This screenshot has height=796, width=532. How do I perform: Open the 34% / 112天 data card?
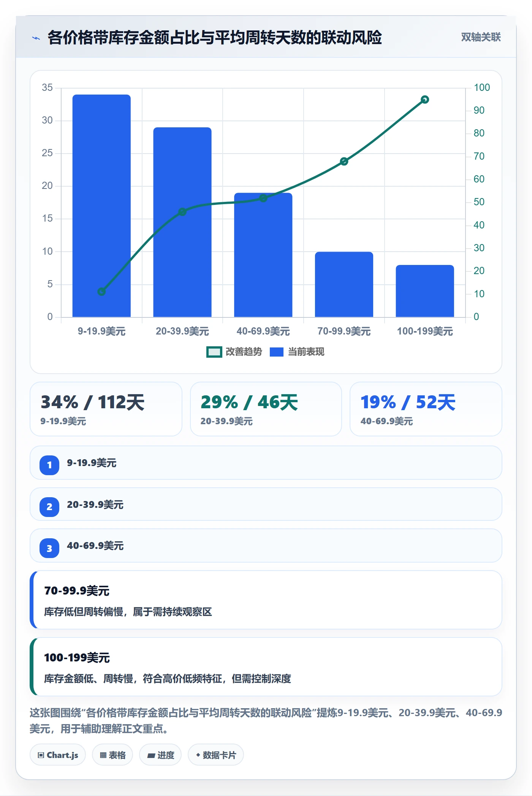106,409
